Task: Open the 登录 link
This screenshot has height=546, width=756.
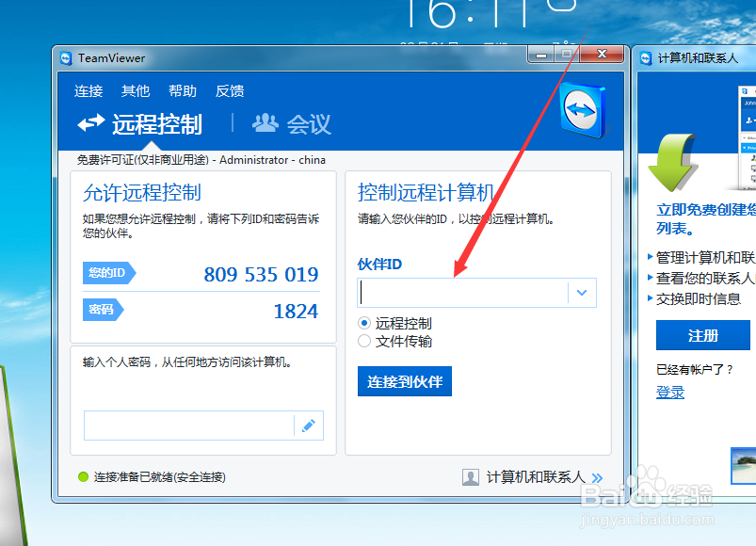Action: 670,392
